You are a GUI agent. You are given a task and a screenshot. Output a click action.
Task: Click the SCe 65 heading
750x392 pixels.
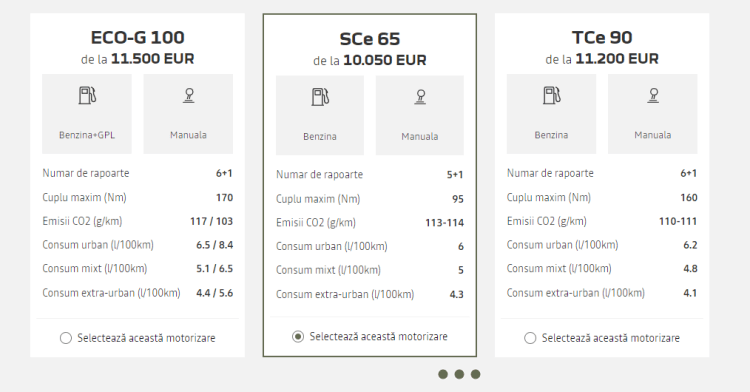click(x=370, y=39)
